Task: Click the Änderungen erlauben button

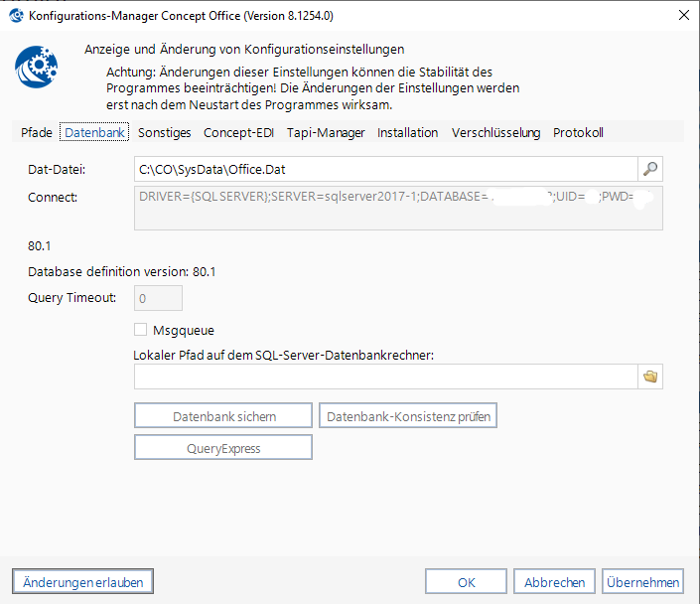Action: point(83,582)
